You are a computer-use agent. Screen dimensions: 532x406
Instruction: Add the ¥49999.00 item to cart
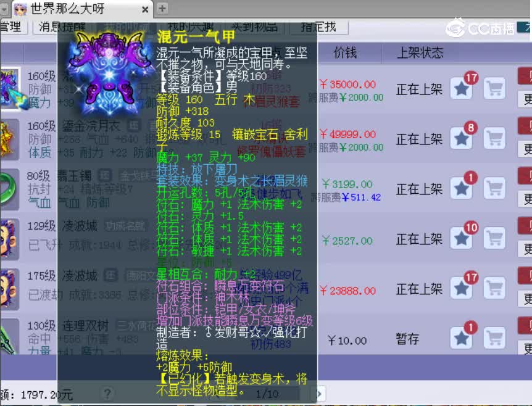[x=494, y=138]
